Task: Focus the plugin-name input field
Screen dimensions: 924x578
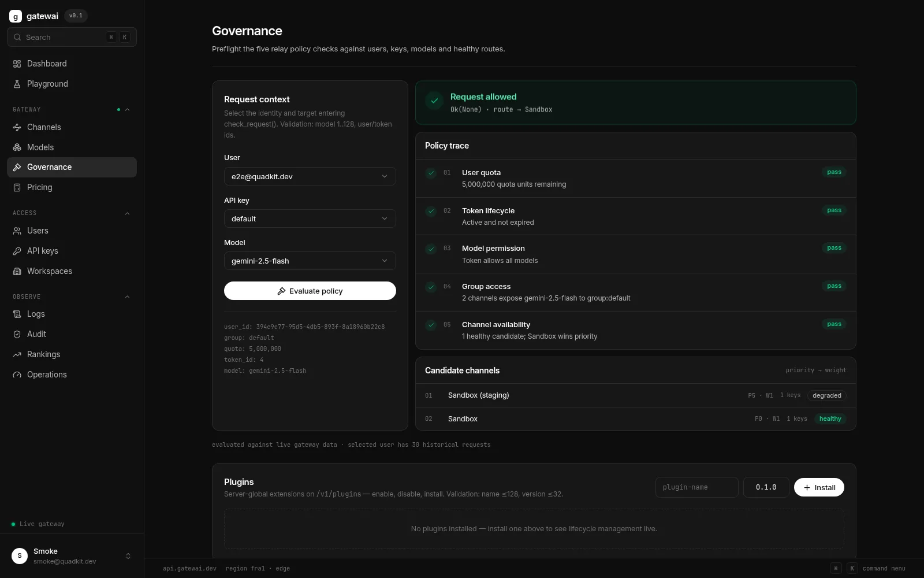Action: (x=696, y=487)
